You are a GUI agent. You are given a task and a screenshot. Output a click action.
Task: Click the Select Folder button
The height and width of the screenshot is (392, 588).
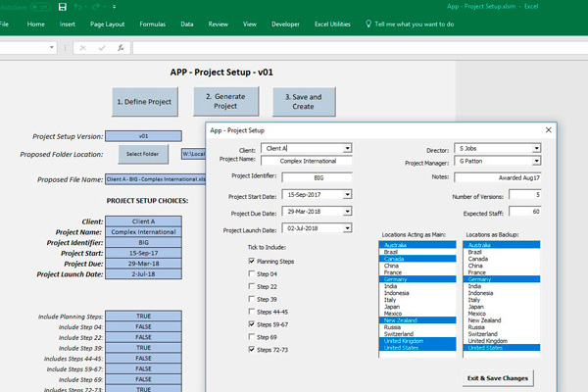pyautogui.click(x=143, y=154)
